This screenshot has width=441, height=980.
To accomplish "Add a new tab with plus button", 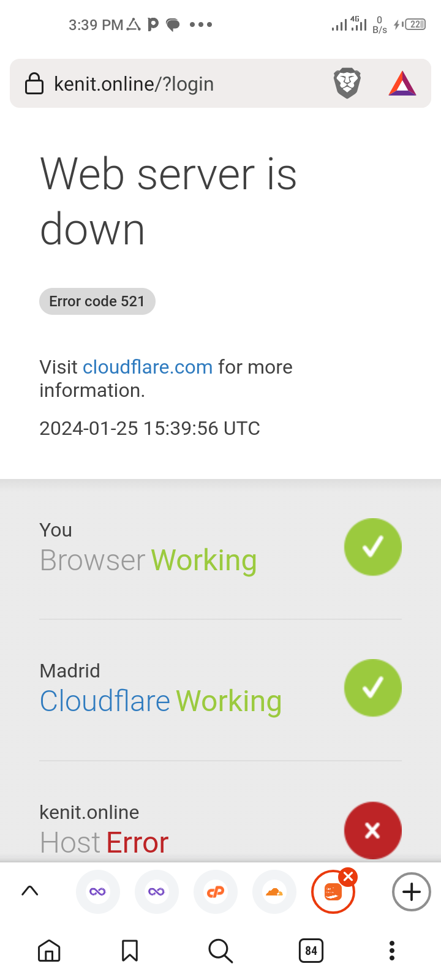I will tap(412, 892).
